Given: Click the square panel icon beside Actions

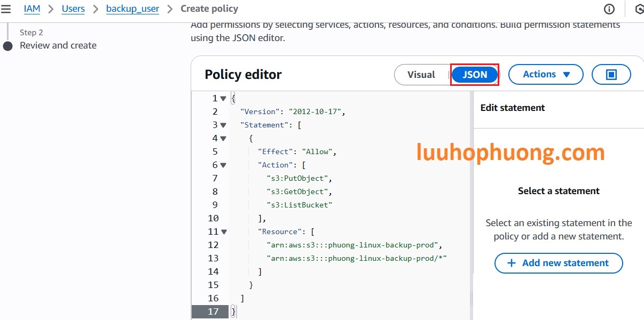Looking at the screenshot, I should [x=611, y=75].
